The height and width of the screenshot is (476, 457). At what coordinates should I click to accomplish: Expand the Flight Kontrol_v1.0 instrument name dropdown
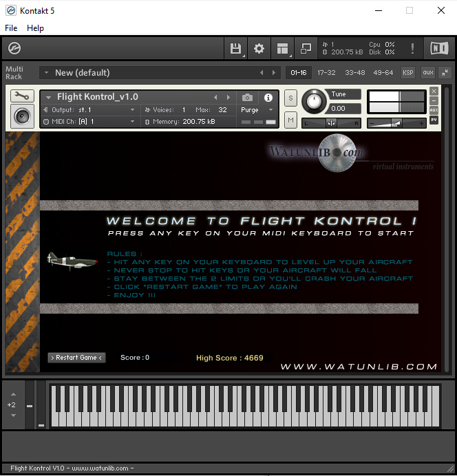point(48,98)
